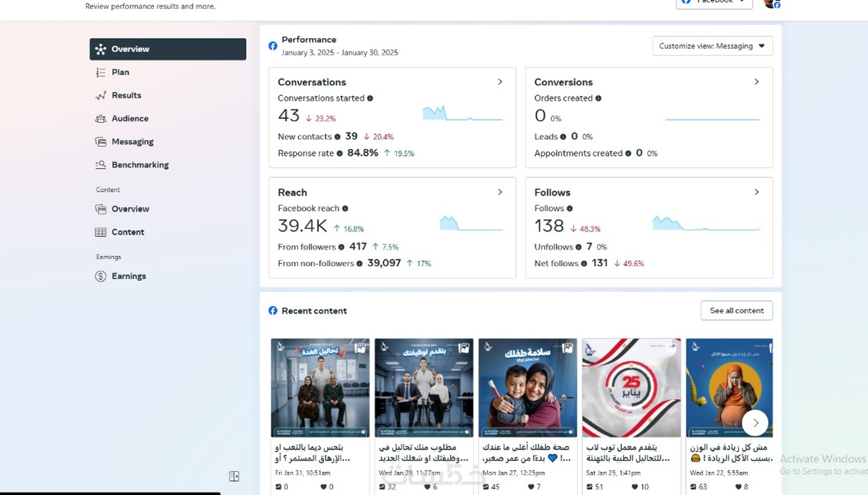Click info icon next to New contacts
Screen dimensions: 868x495
[337, 137]
